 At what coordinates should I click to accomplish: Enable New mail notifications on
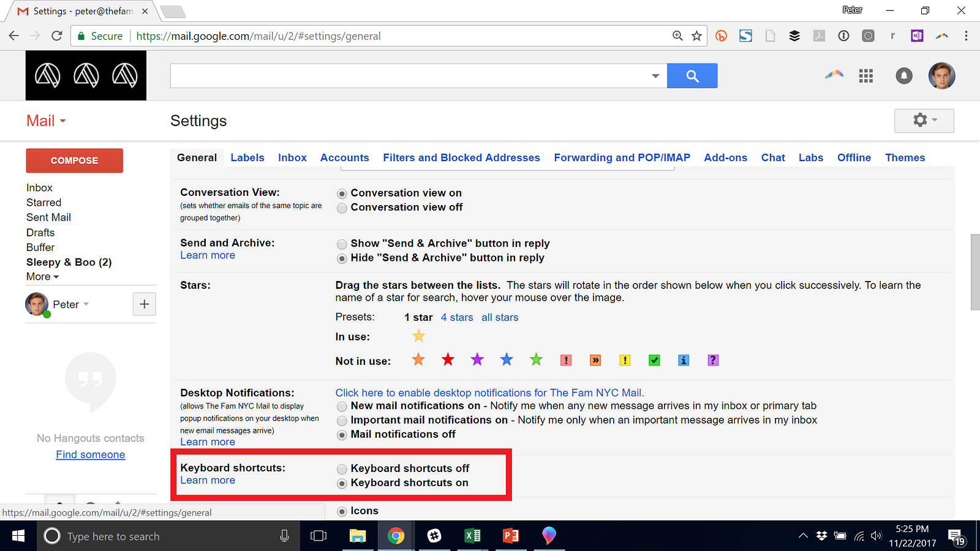[342, 407]
